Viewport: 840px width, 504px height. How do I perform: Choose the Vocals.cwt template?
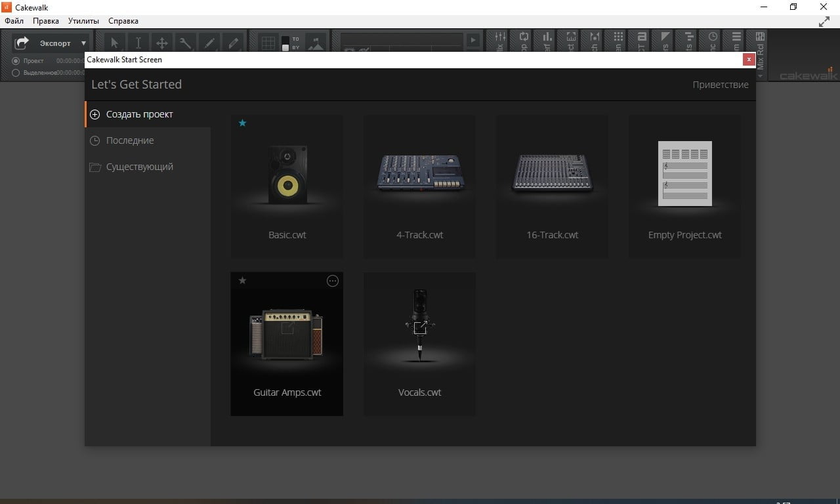click(x=419, y=344)
